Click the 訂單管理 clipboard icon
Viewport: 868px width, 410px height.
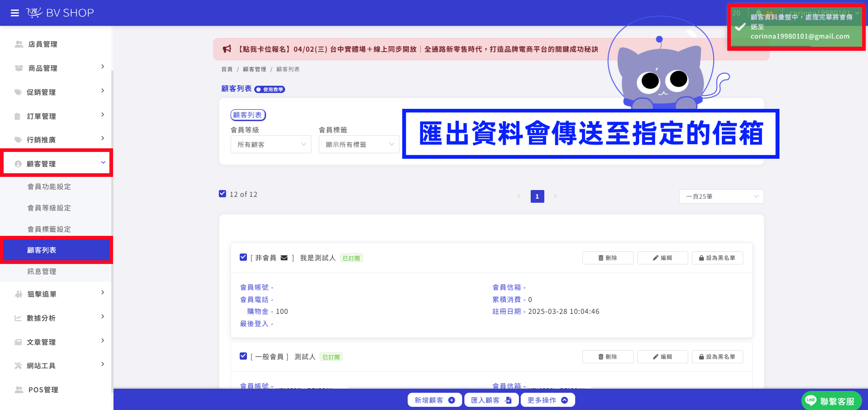coord(18,116)
